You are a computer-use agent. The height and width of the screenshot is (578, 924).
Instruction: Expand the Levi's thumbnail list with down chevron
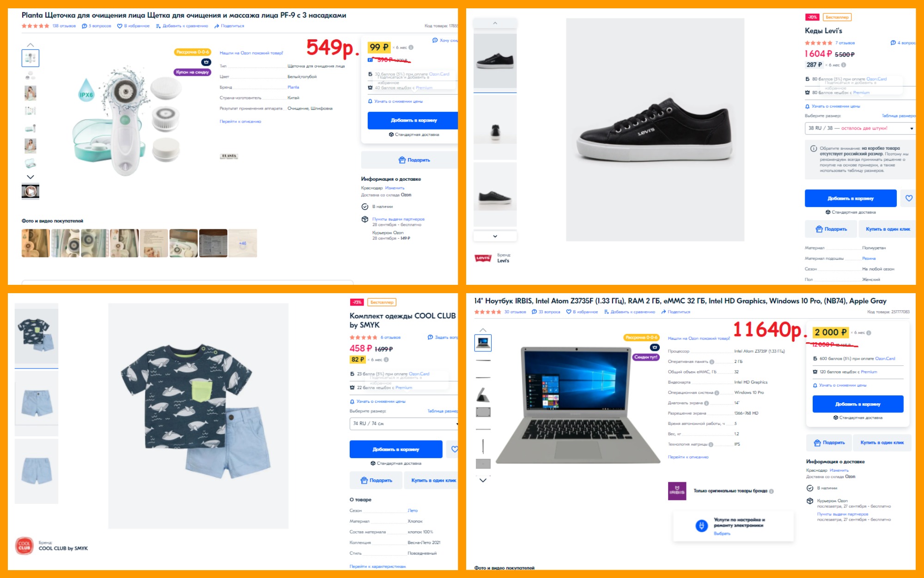pyautogui.click(x=495, y=236)
